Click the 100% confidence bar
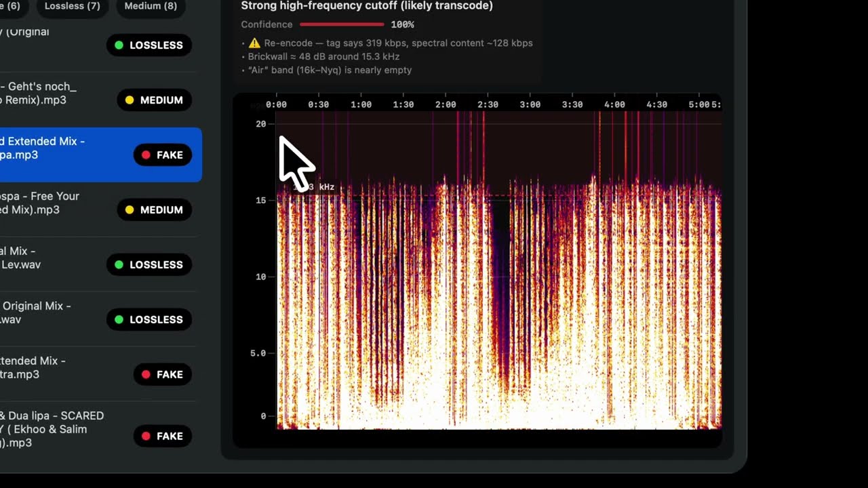This screenshot has height=488, width=868. pos(342,24)
